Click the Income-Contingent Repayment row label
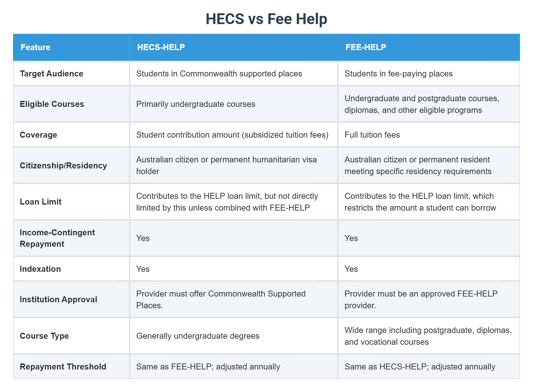Viewport: 533px width, 392px height. tap(57, 238)
